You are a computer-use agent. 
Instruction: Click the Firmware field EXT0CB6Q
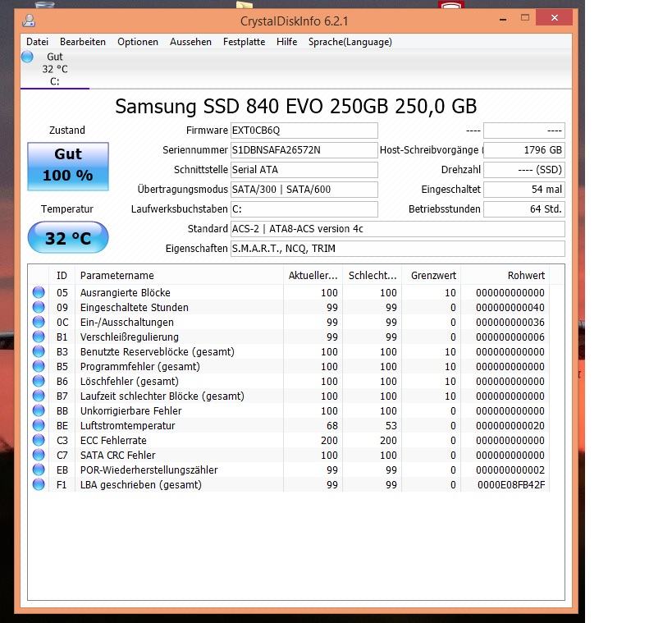pyautogui.click(x=304, y=131)
